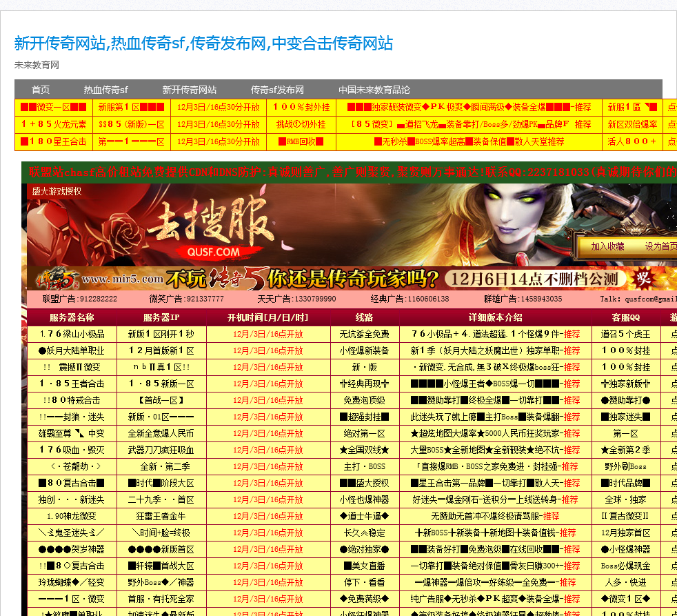Click the 活人800+ ad cell

click(632, 141)
